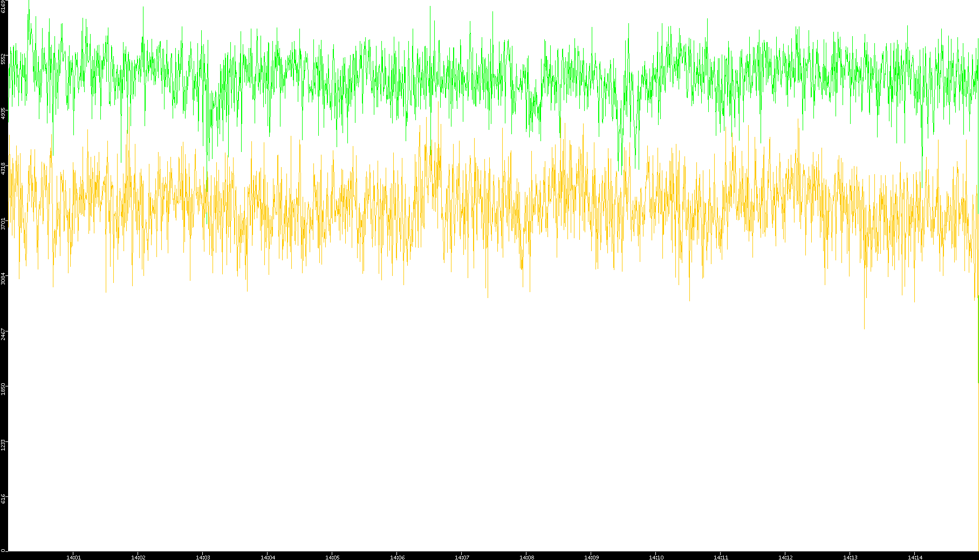Click the 14:07 time axis label
Image resolution: width=979 pixels, height=560 pixels.
pyautogui.click(x=462, y=557)
